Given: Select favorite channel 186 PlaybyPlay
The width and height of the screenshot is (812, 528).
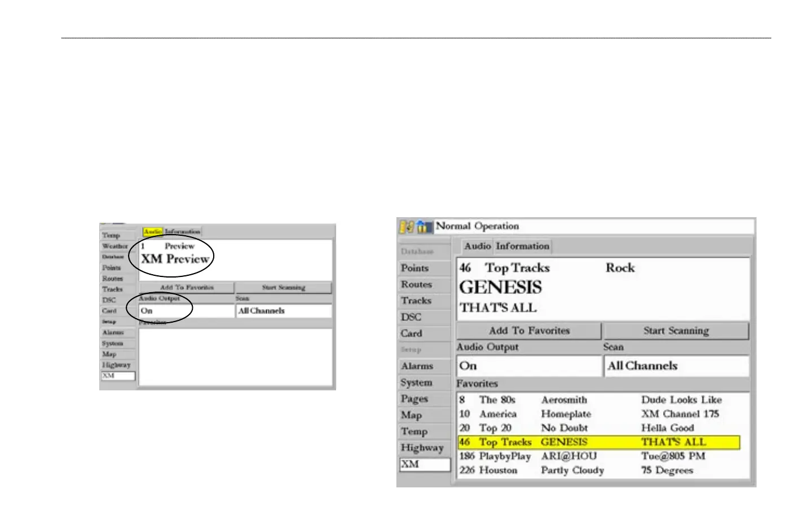Looking at the screenshot, I should (599, 456).
